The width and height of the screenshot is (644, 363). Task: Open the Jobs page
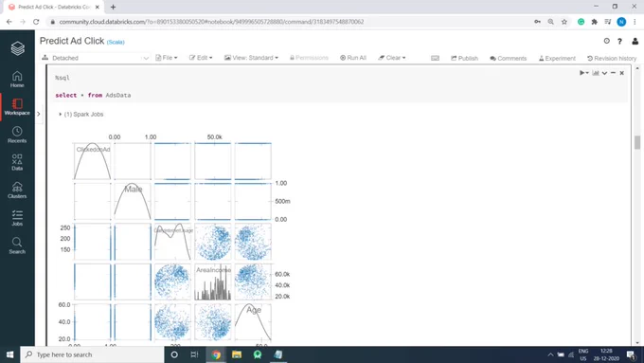click(x=17, y=217)
